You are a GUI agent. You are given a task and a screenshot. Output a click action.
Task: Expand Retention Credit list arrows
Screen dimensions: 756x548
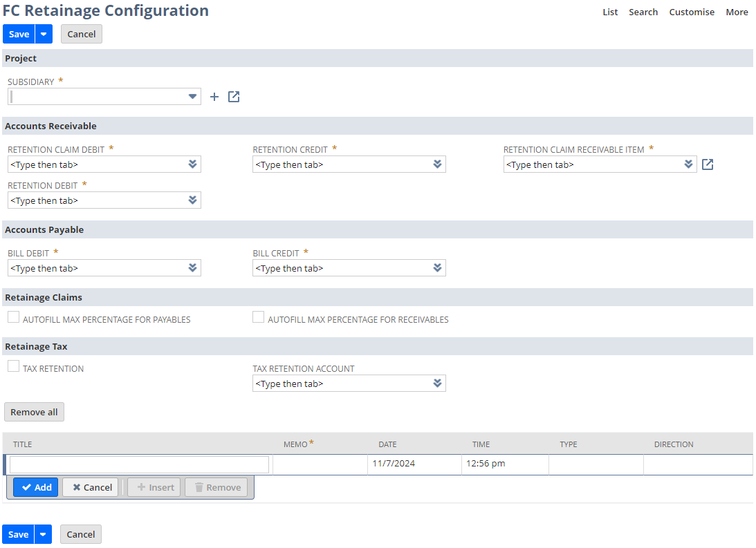tap(437, 164)
